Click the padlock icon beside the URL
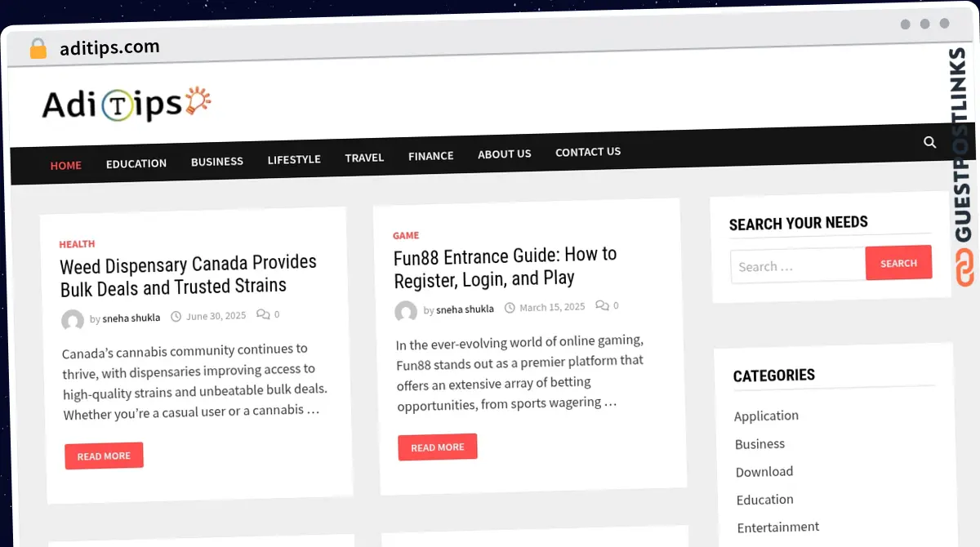980x547 pixels. pyautogui.click(x=38, y=49)
